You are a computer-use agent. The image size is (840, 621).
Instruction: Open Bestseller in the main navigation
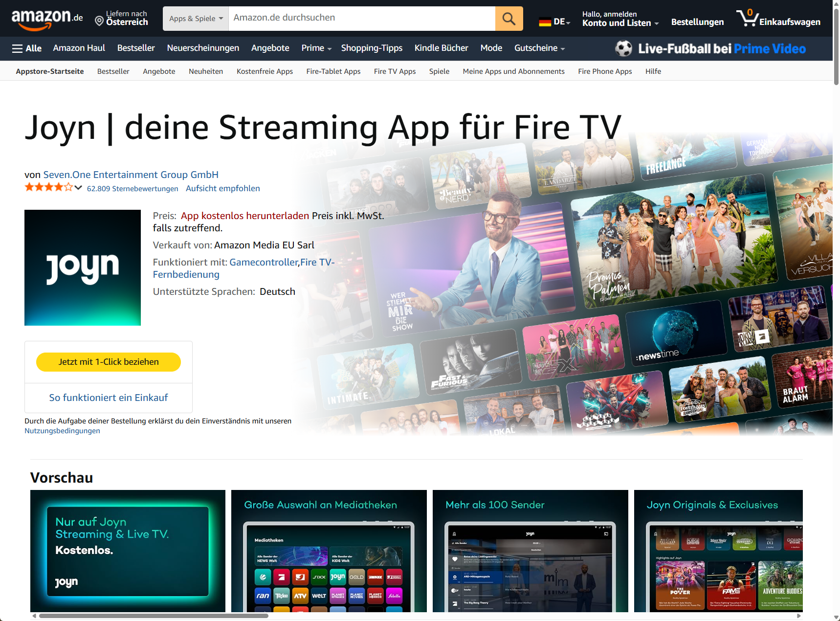[136, 48]
